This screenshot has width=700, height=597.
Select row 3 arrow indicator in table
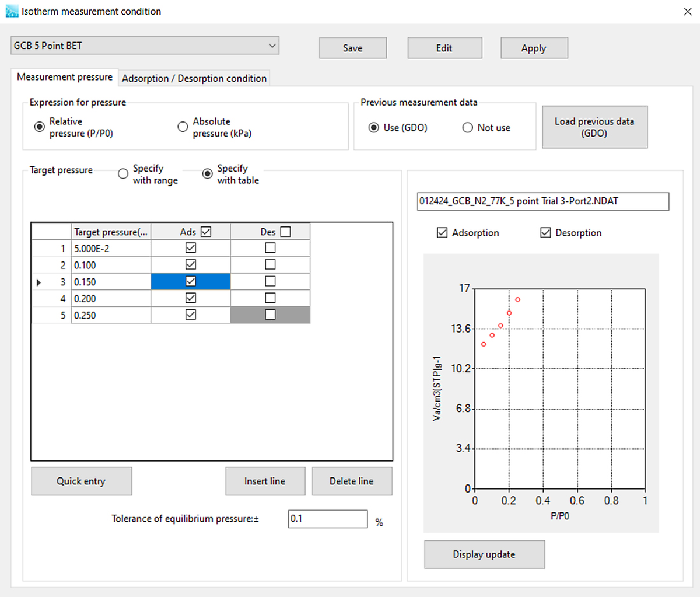click(x=39, y=282)
